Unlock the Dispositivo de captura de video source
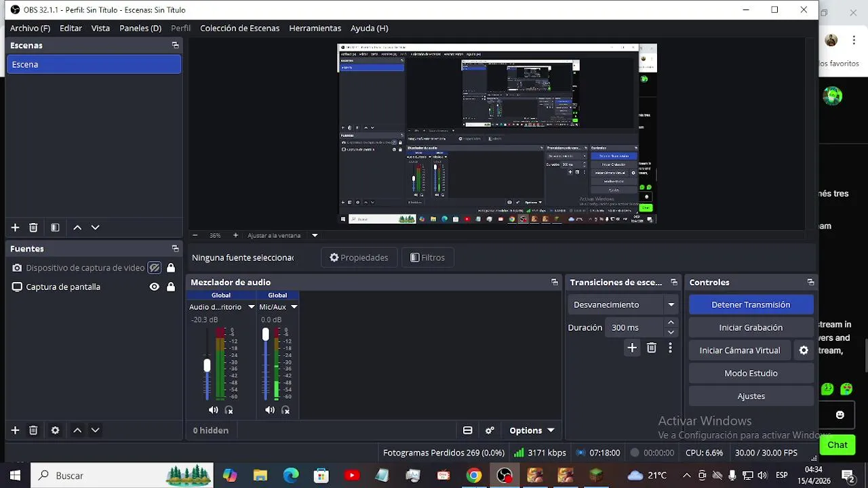 pos(171,268)
